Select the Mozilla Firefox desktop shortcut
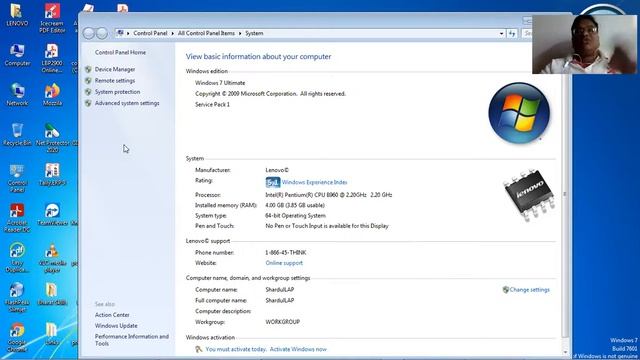Image resolution: width=640 pixels, height=360 pixels. pyautogui.click(x=52, y=95)
